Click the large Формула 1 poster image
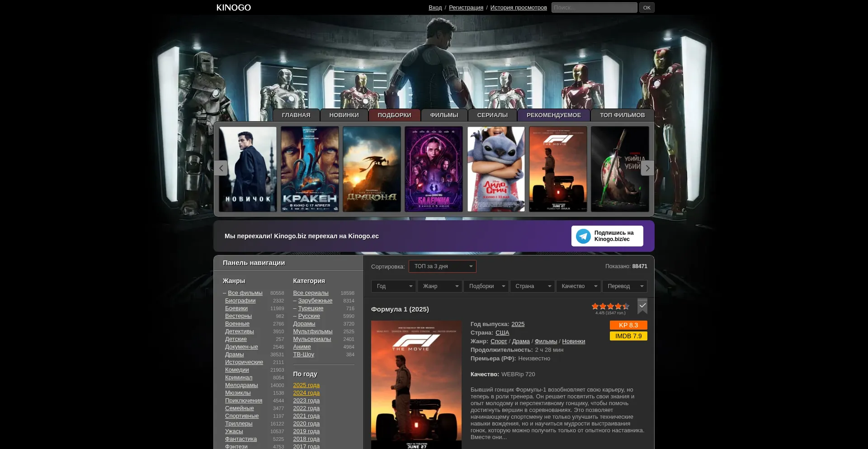Viewport: 868px width, 449px height. point(416,385)
